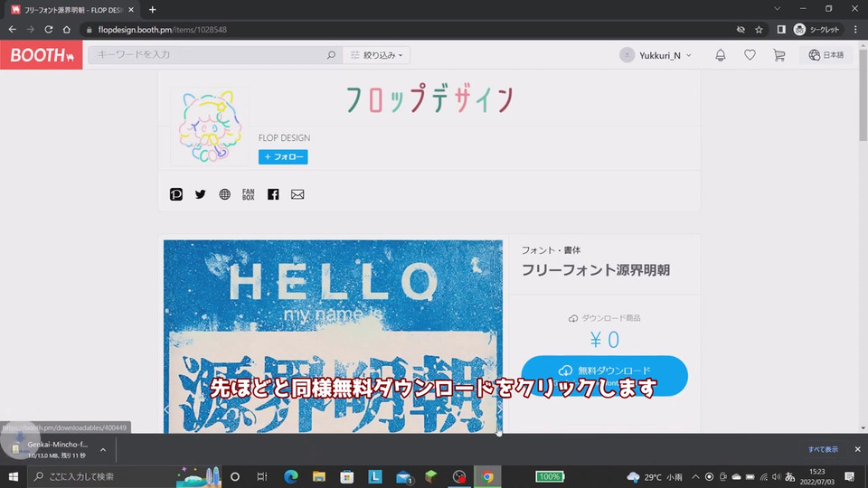Click the シークレット incognito profile button
The width and height of the screenshot is (868, 488).
tap(816, 29)
